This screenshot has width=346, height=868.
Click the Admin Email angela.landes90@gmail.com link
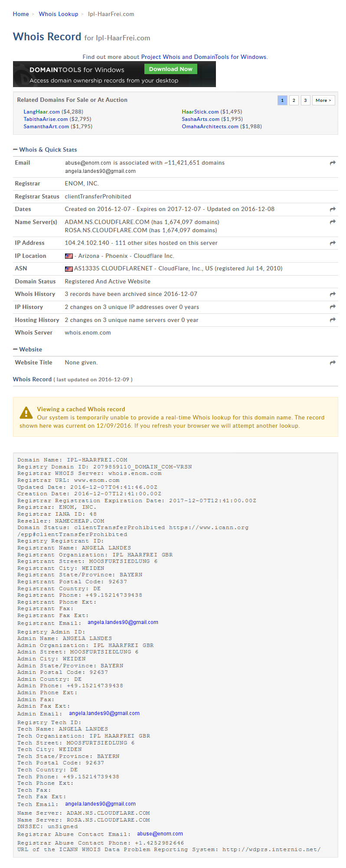click(x=104, y=713)
